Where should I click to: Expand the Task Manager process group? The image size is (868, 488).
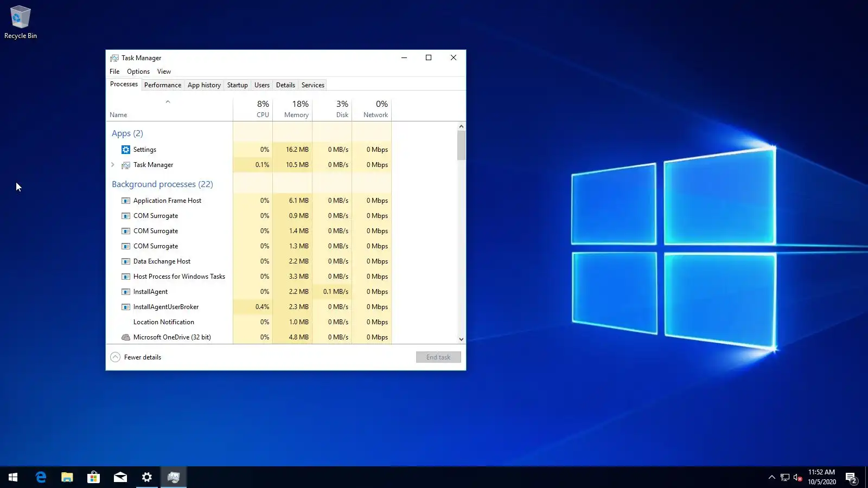click(113, 165)
